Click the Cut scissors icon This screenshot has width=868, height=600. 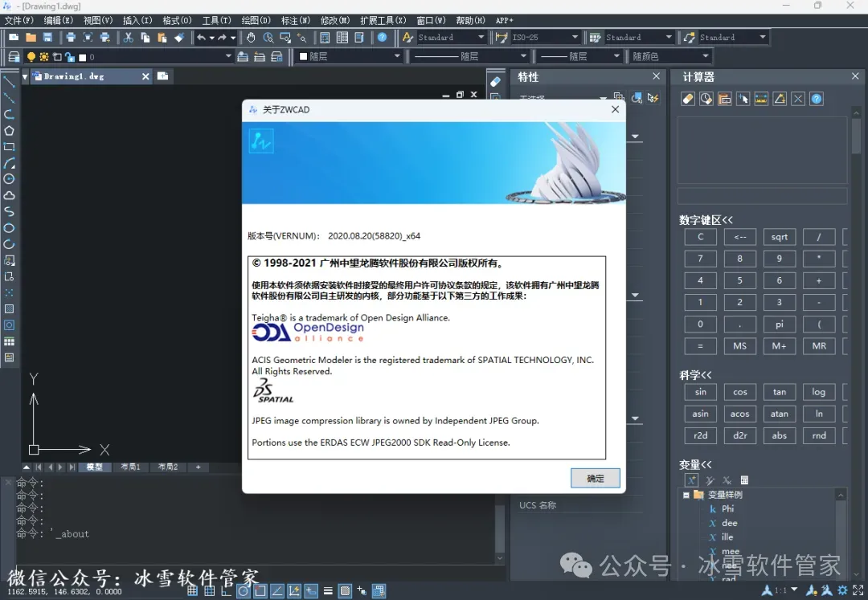pyautogui.click(x=129, y=37)
